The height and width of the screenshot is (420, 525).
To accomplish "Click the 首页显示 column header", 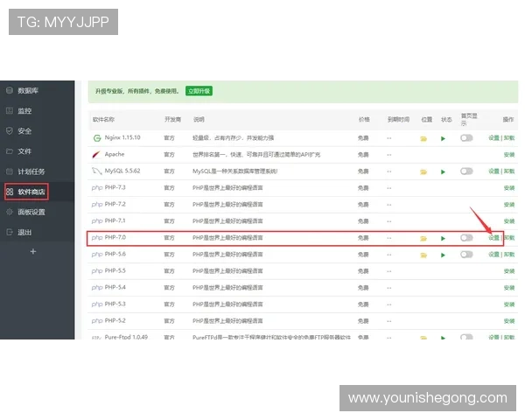I will tap(469, 120).
